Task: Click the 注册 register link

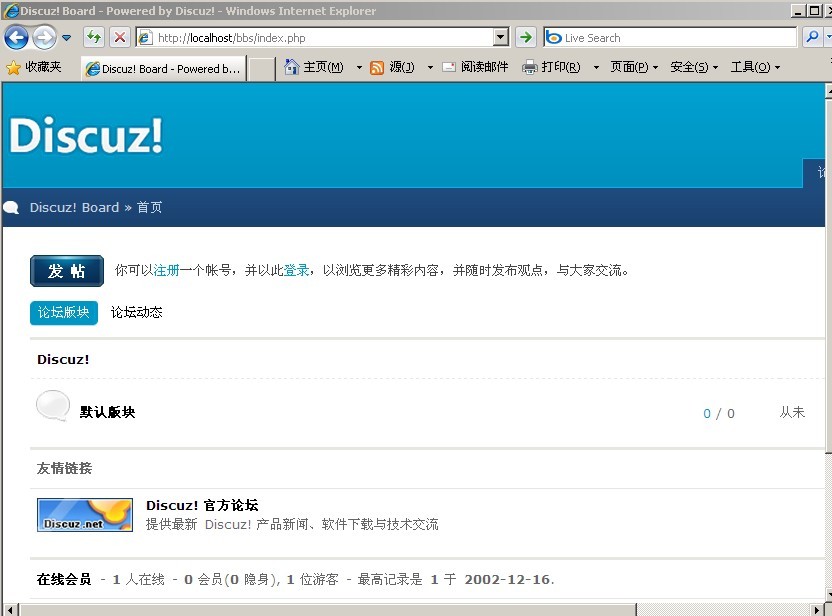Action: coord(167,271)
